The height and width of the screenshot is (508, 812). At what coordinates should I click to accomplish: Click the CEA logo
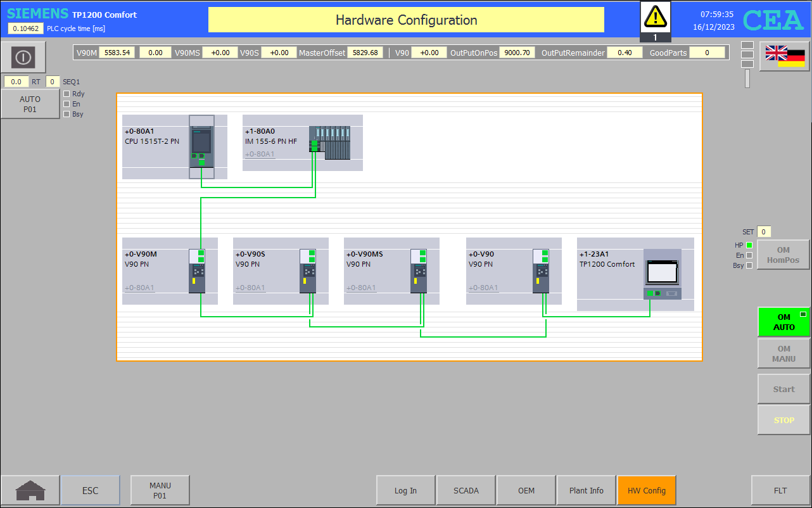click(x=773, y=20)
